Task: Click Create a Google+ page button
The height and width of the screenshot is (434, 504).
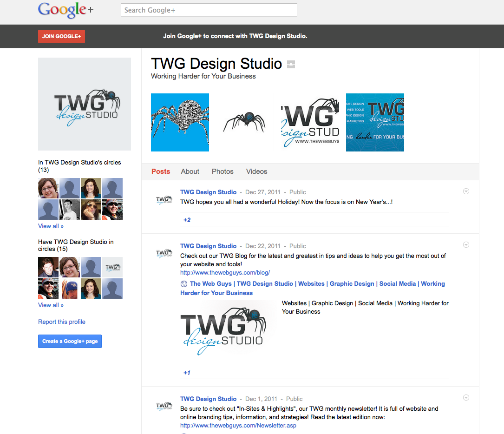Action: point(70,341)
